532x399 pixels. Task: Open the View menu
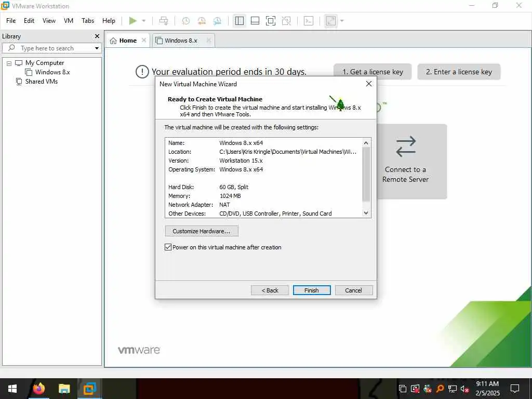49,21
